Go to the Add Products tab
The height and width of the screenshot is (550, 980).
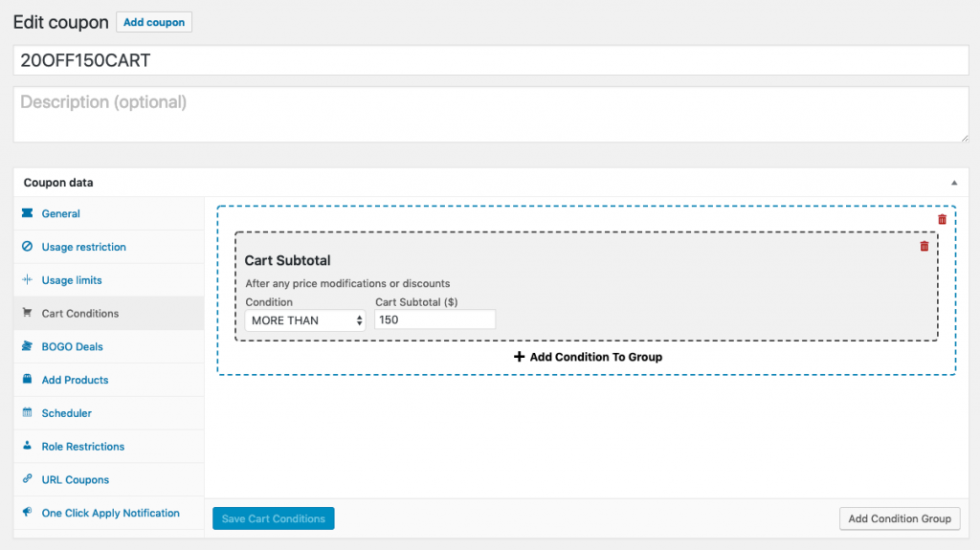(x=75, y=380)
